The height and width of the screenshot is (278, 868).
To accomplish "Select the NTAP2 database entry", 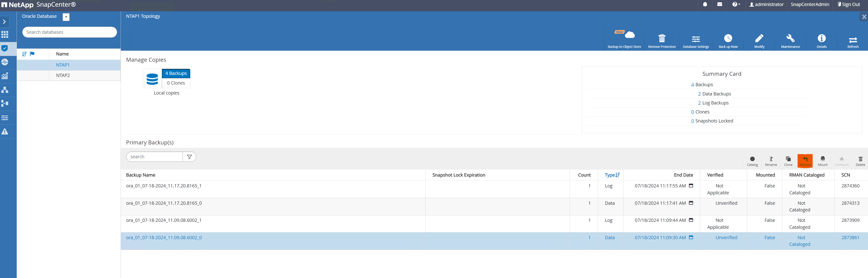I will (63, 75).
